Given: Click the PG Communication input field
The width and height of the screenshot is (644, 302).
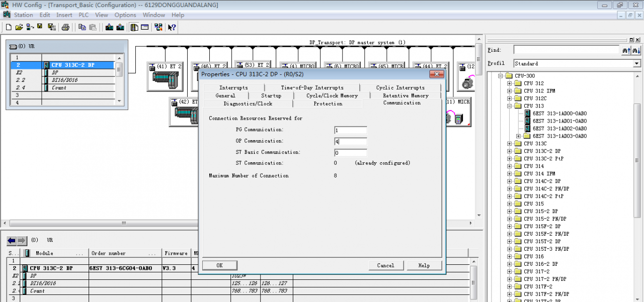Looking at the screenshot, I should [x=350, y=130].
